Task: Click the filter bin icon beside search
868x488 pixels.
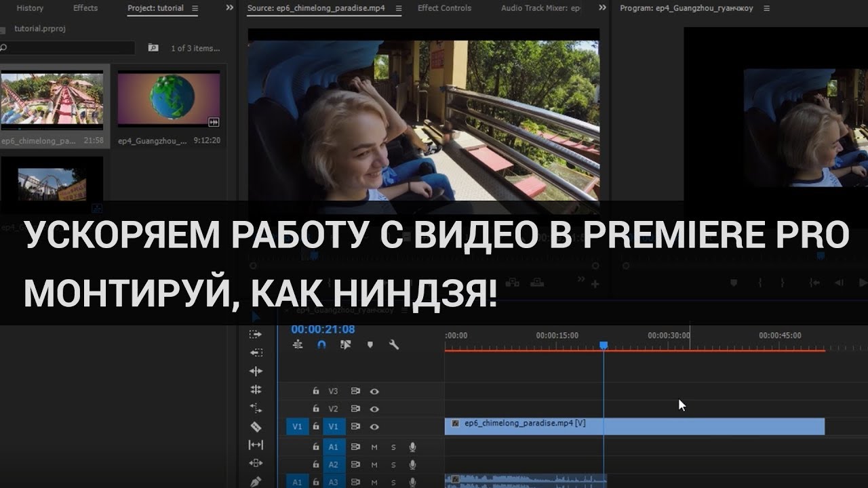Action: [x=153, y=48]
